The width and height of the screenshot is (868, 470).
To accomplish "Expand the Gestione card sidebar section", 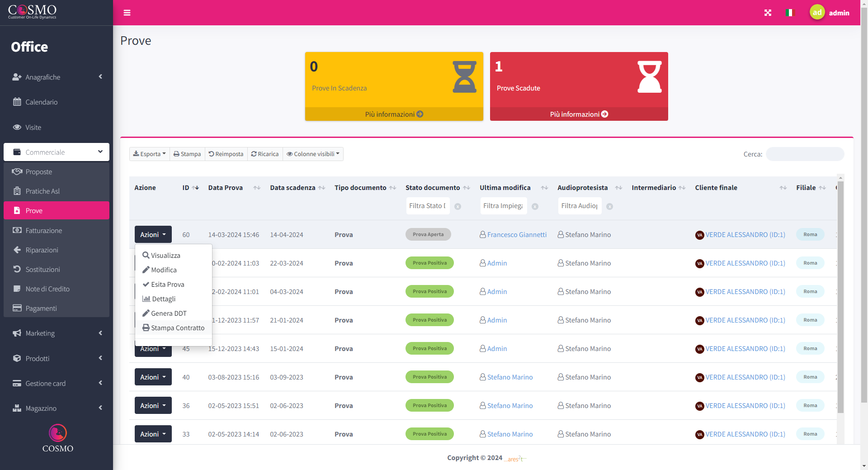I will pyautogui.click(x=57, y=384).
